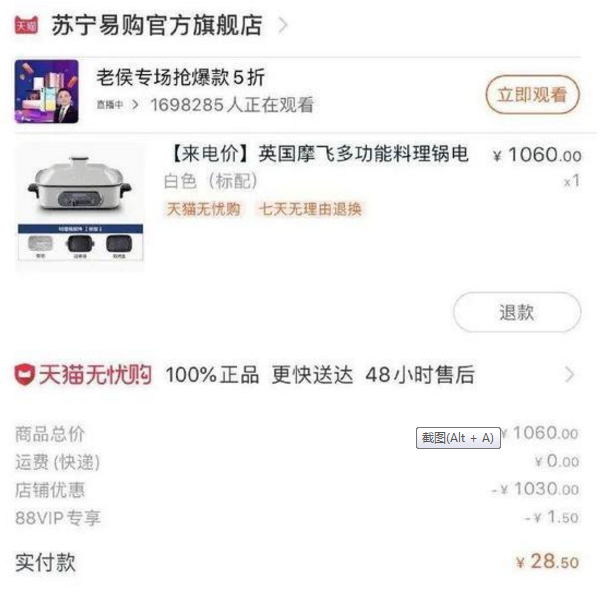Open 苏宁易购官方旗舰店 store name

157,25
